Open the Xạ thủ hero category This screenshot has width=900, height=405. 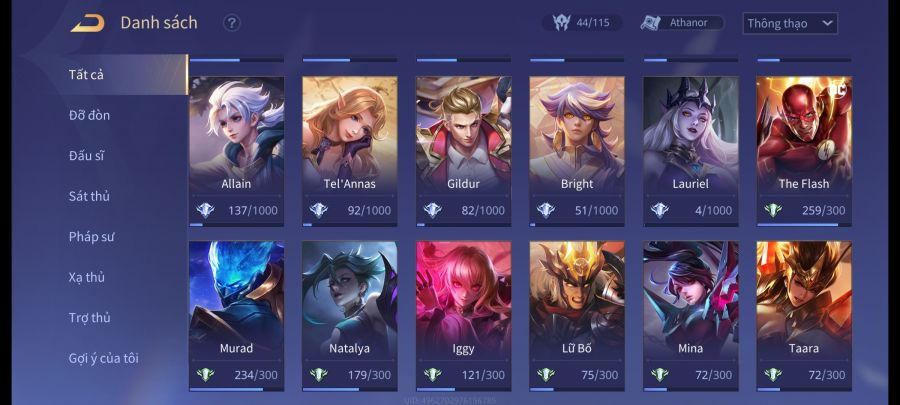pyautogui.click(x=87, y=277)
